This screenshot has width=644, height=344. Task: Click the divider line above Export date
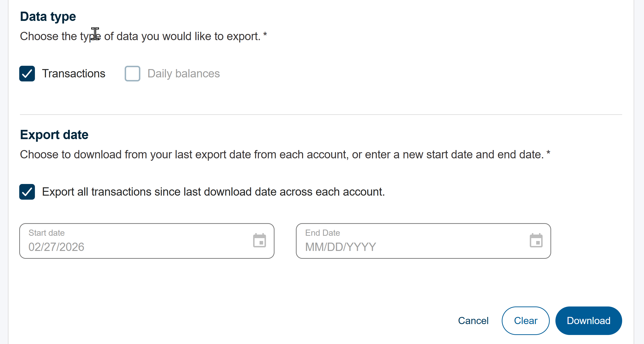click(x=321, y=114)
